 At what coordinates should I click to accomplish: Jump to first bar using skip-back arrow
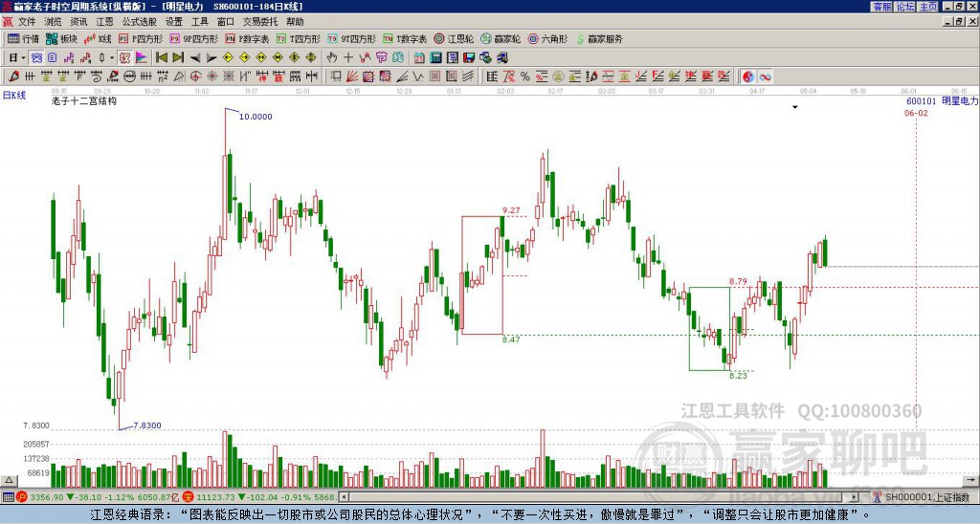[x=162, y=57]
